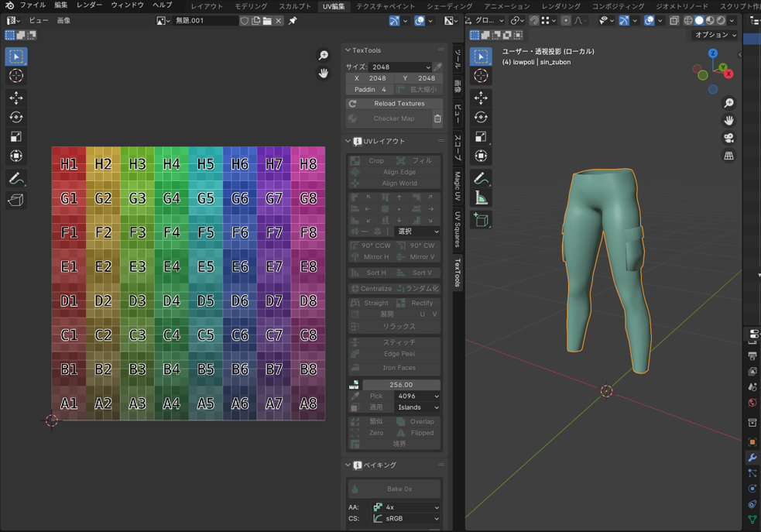Click the Measure tool in the 3D viewport
Viewport: 761px width, 532px height.
(481, 197)
